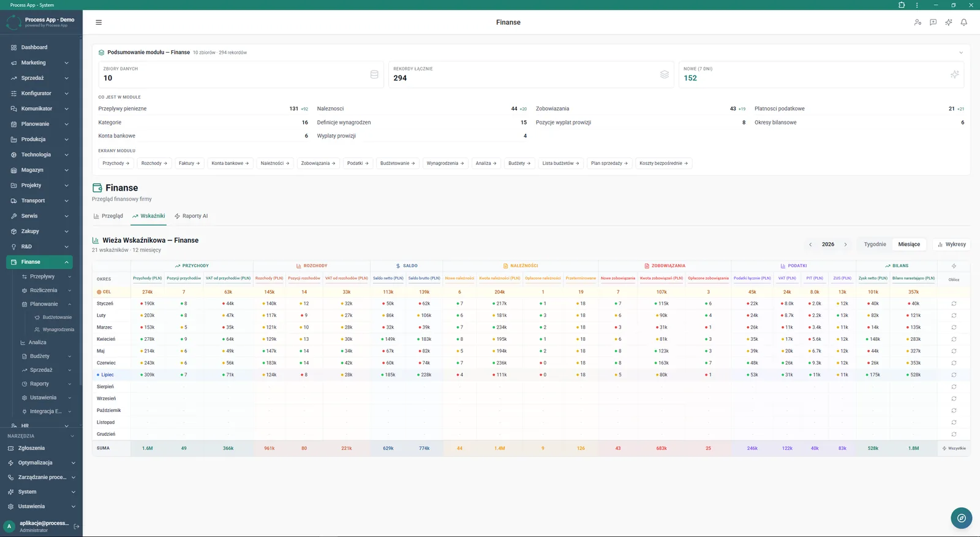
Task: Click the Zysk netto (PLN) column header
Action: pyautogui.click(x=873, y=278)
